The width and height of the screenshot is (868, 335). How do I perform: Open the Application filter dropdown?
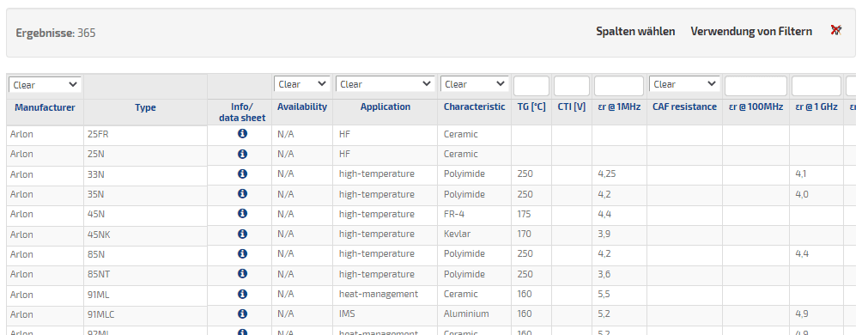(x=385, y=84)
